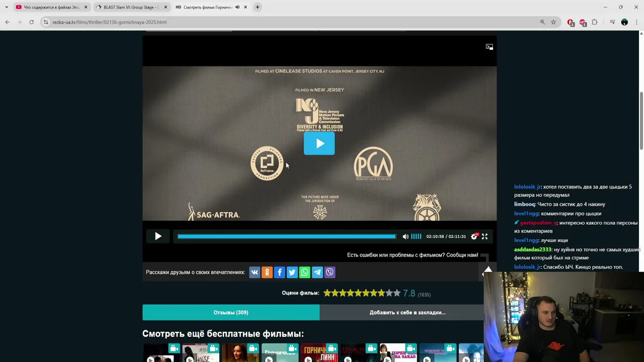Viewport: 644px width, 362px height.
Task: Click Добавить к себе в закладки button
Action: coord(408,312)
